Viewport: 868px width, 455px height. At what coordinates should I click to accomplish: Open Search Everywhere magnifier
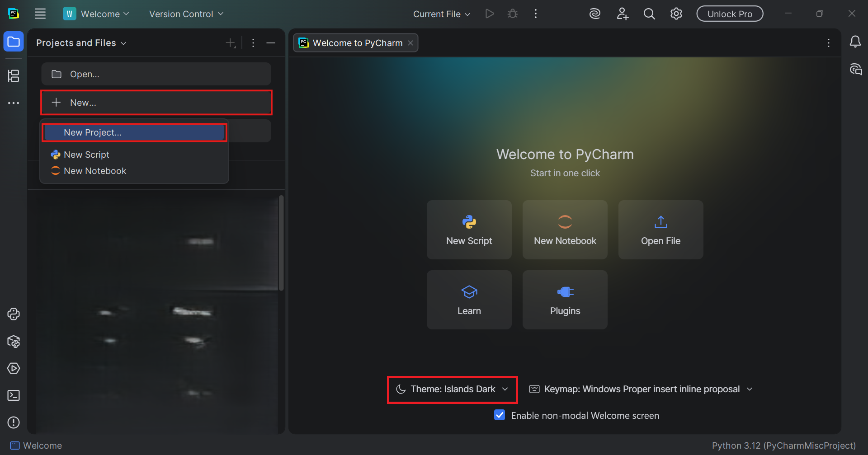click(x=649, y=14)
